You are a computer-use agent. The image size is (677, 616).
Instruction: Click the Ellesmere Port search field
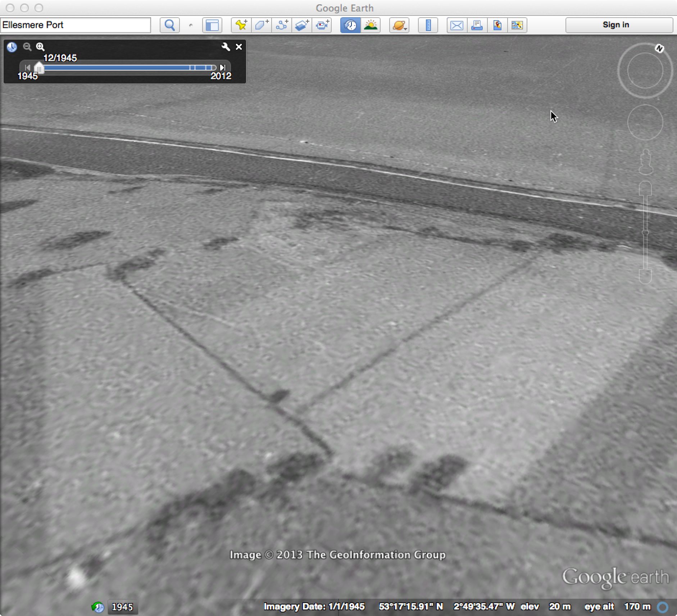coord(76,25)
